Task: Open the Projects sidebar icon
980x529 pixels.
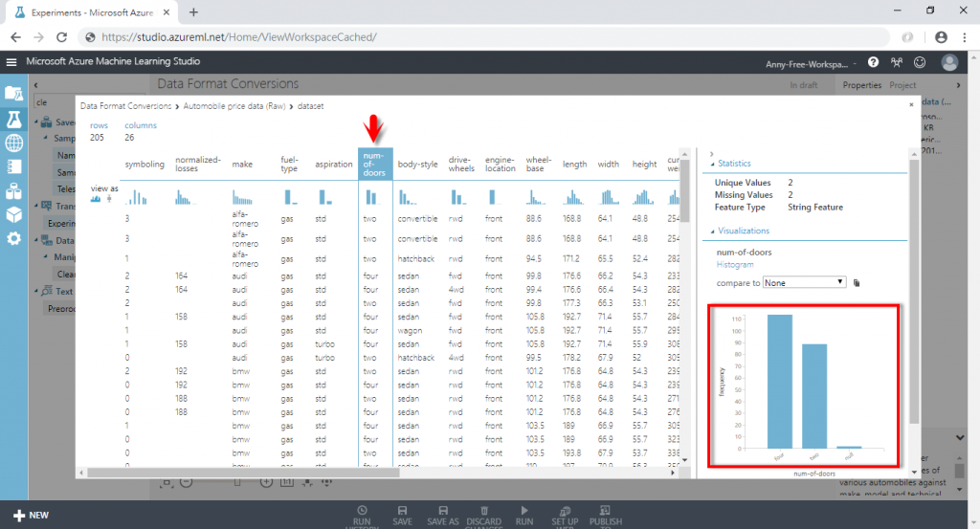Action: 13,94
